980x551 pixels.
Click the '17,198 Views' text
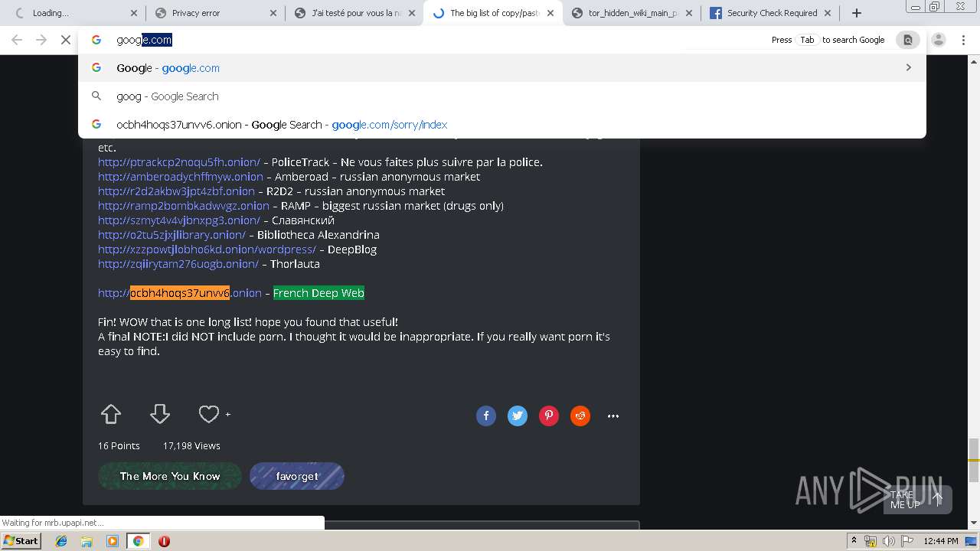pyautogui.click(x=191, y=445)
